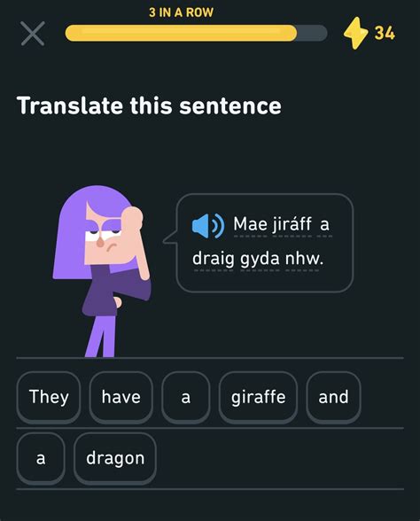Close the lesson with the X icon

coord(33,34)
